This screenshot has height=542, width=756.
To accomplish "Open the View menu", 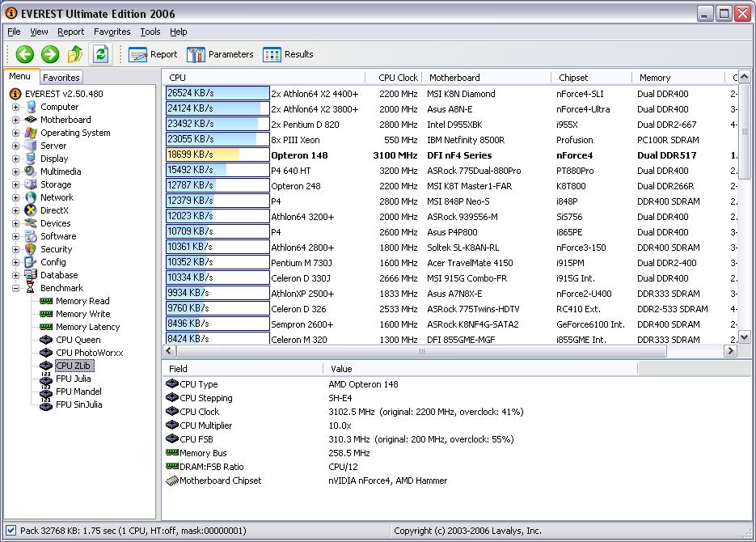I will 39,32.
